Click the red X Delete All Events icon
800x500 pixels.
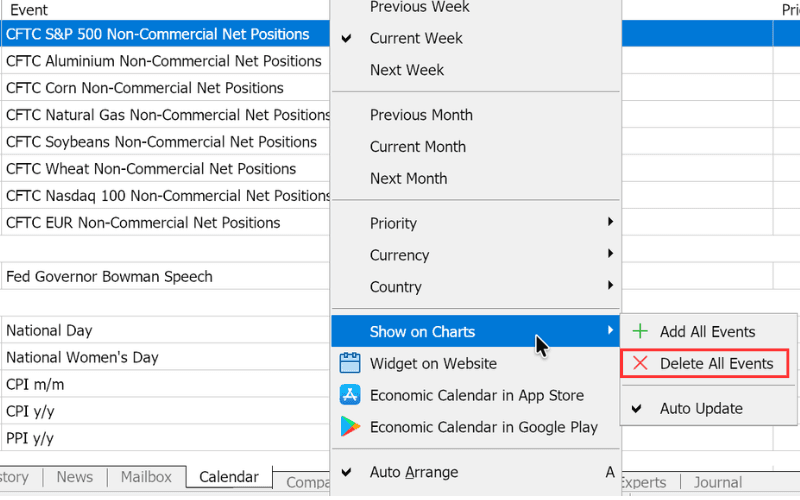640,363
